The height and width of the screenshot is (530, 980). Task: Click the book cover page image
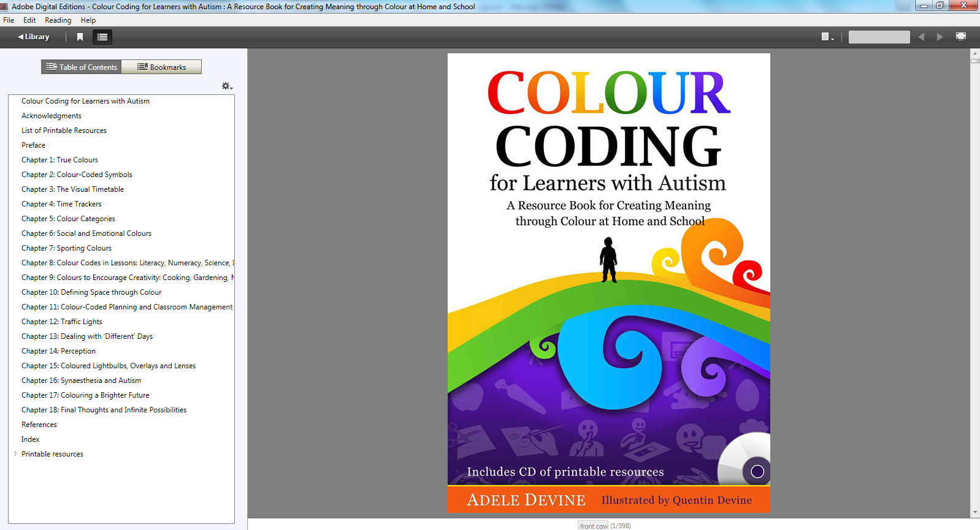(x=608, y=283)
